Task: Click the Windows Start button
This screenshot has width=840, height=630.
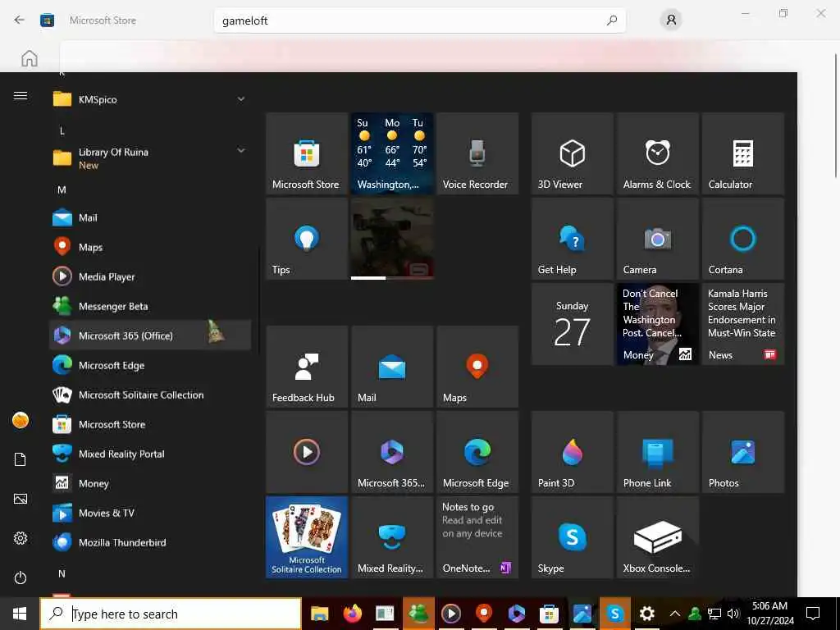Action: (x=20, y=614)
